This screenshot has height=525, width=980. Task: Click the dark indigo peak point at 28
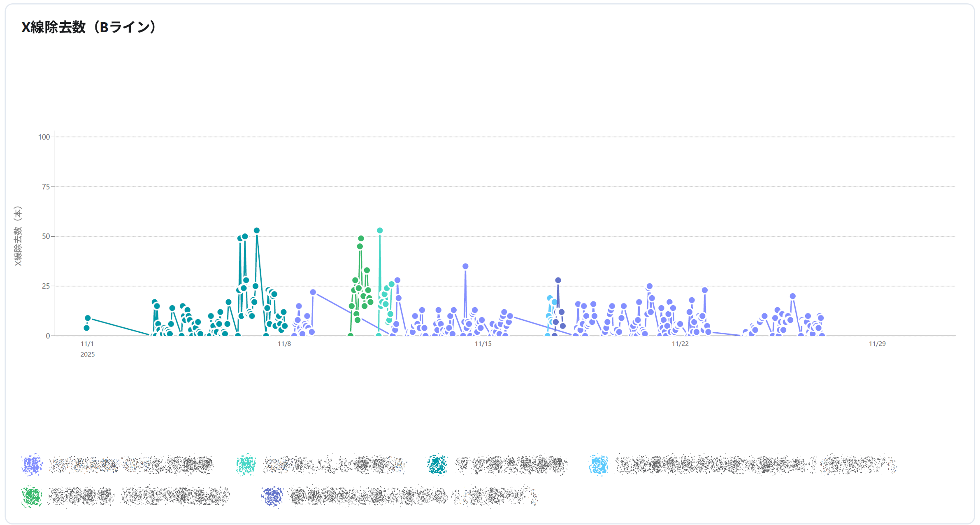click(x=558, y=280)
